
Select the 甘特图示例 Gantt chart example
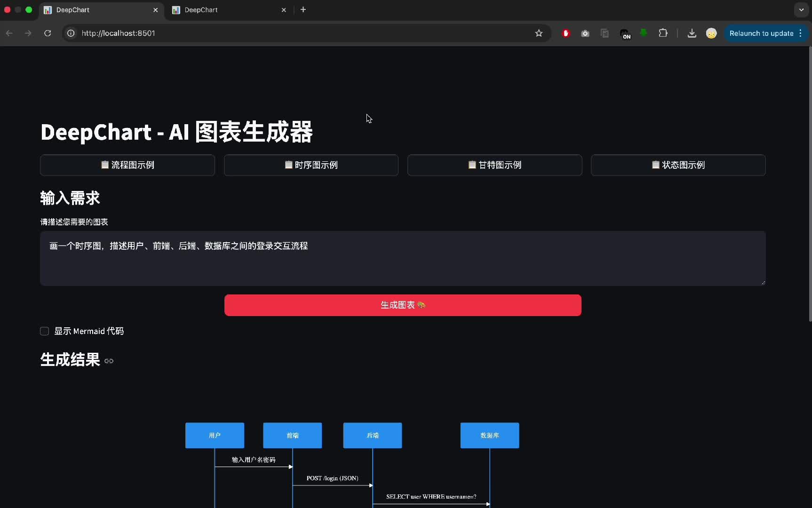(x=494, y=165)
